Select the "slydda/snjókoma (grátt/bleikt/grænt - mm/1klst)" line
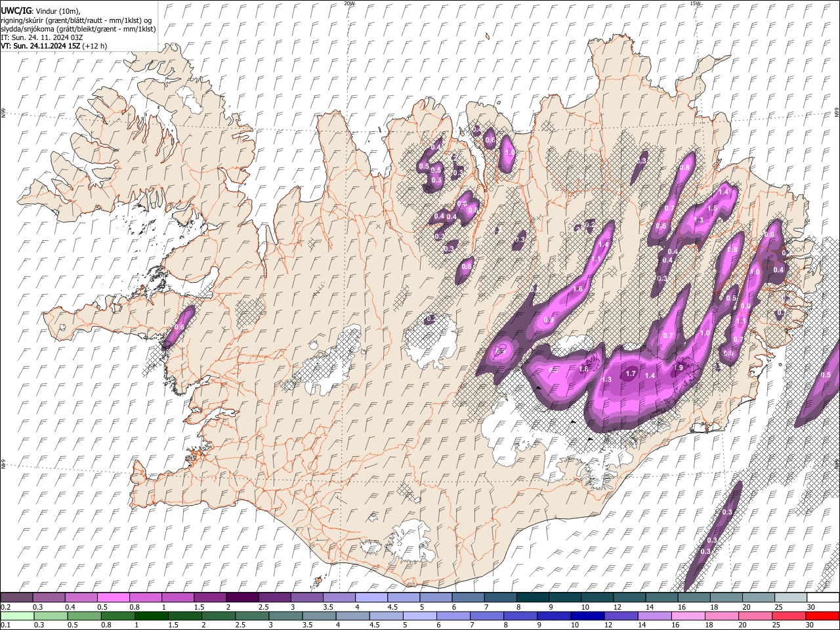 [x=78, y=29]
